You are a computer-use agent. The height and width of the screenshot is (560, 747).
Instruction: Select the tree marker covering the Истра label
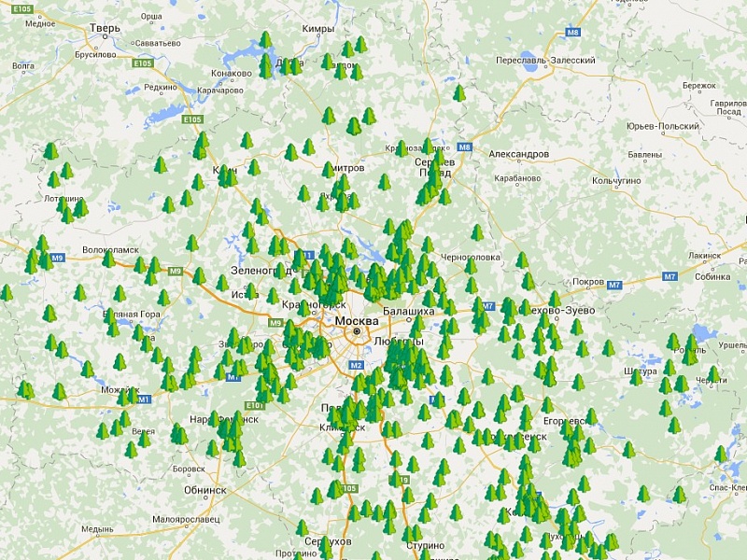pos(250,291)
